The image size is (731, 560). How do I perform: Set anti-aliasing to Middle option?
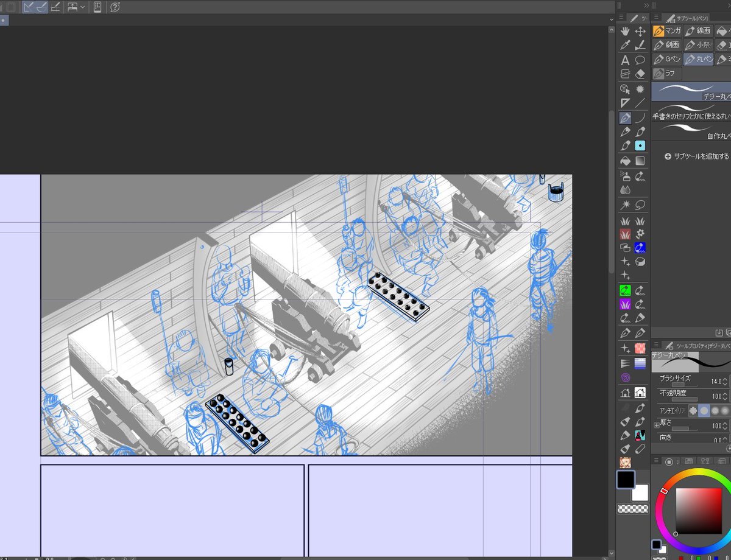(715, 410)
